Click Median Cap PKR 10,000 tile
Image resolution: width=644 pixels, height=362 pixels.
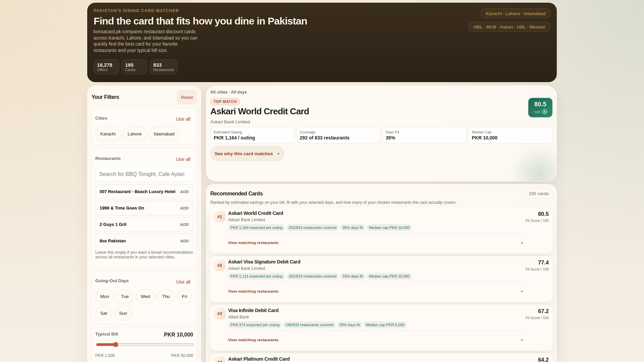(x=511, y=135)
